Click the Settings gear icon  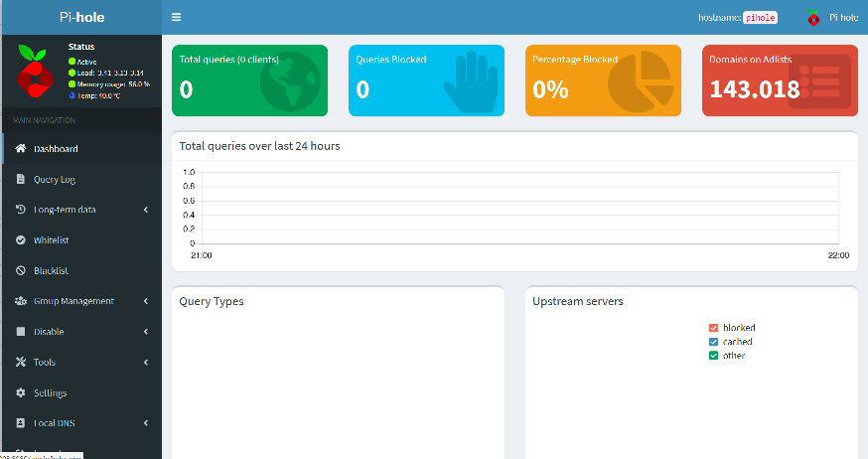(21, 392)
